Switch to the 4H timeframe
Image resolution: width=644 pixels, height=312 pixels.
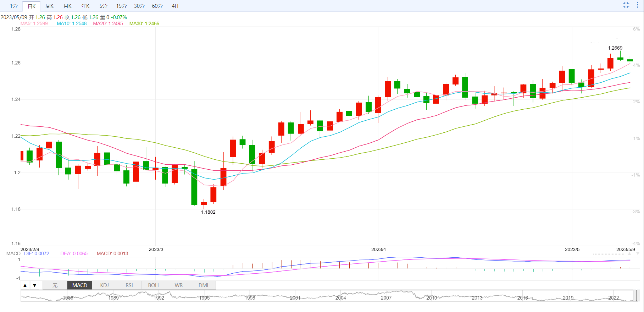coord(175,6)
